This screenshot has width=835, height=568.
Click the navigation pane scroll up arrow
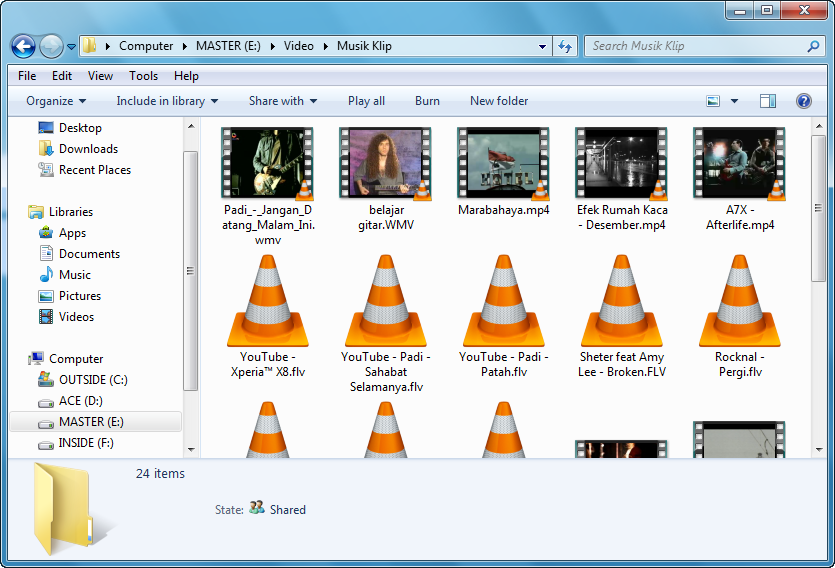coord(191,126)
